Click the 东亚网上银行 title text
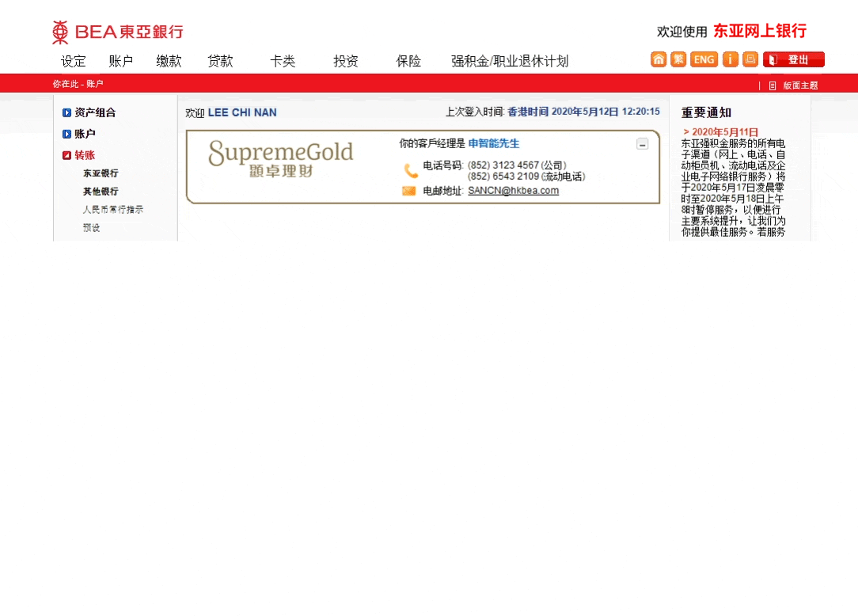858x616 pixels. 760,31
